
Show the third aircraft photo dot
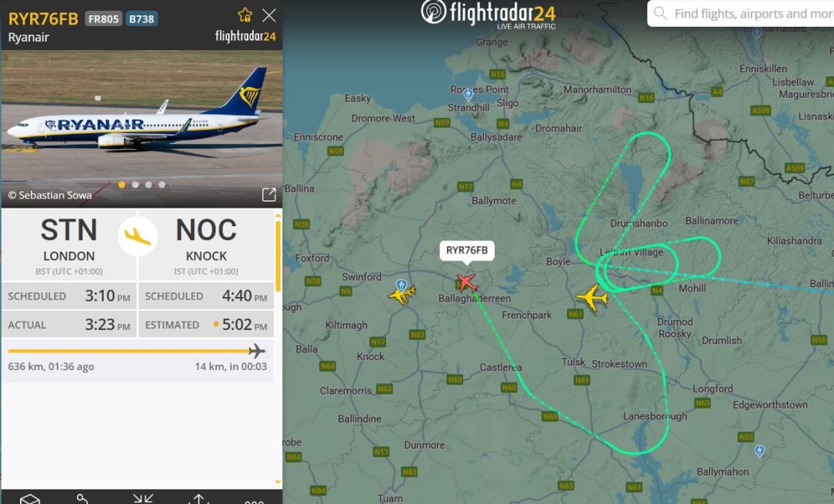pos(148,185)
